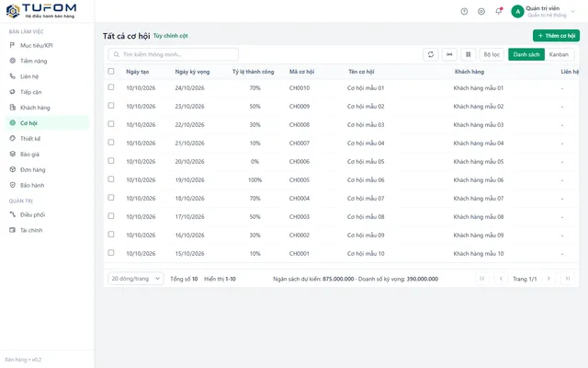
Task: Open opportunity 'Cơ hội mẫu 01'
Action: tap(366, 88)
